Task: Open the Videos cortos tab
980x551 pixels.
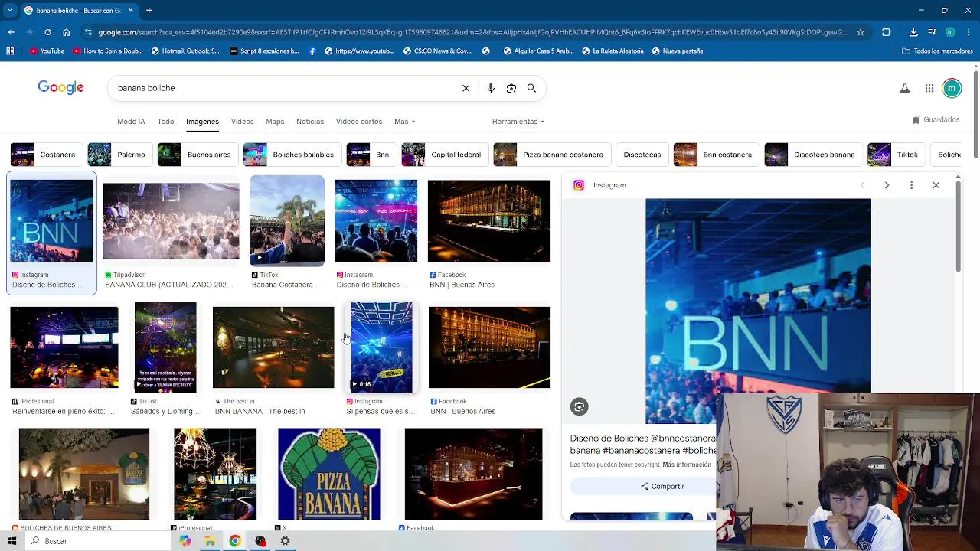Action: pos(359,122)
